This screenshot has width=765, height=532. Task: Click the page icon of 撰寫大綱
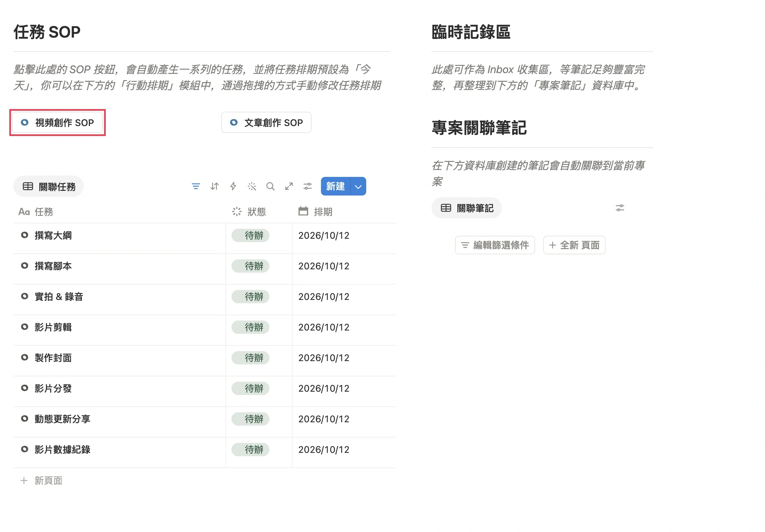24,235
